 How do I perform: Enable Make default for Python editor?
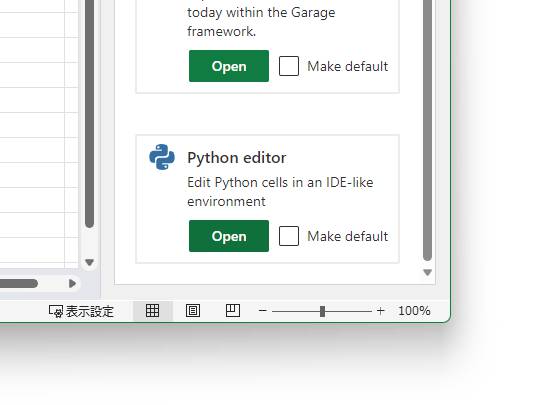tap(289, 236)
